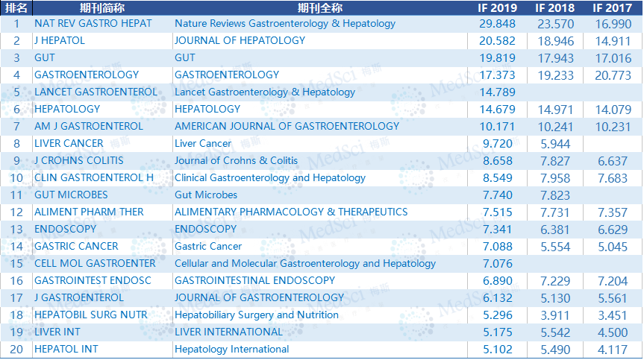Click the IF 2019 value 29.848
This screenshot has height=360, width=644.
pyautogui.click(x=499, y=23)
